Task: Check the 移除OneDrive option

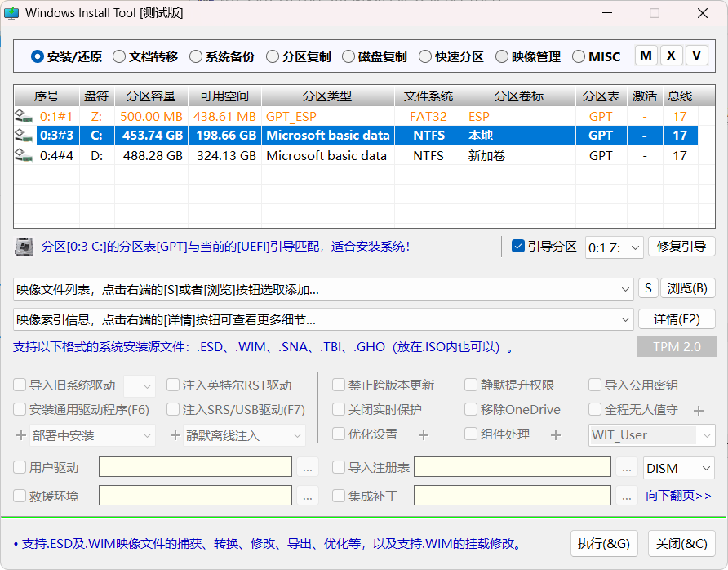Action: [471, 409]
